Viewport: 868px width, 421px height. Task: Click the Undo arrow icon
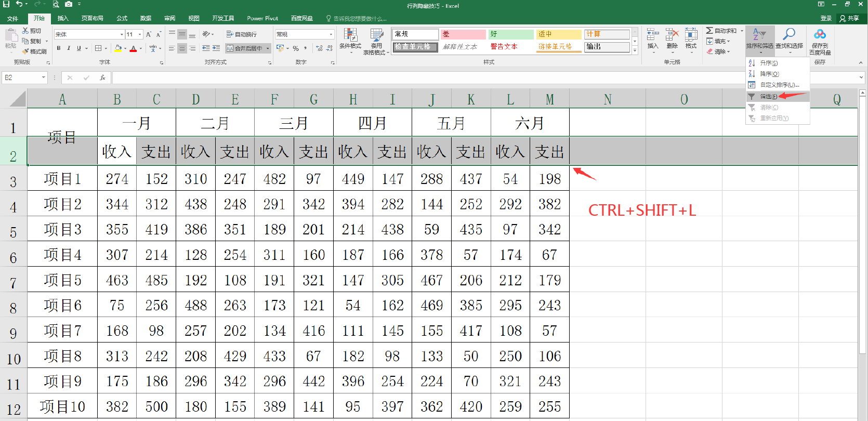pyautogui.click(x=19, y=4)
